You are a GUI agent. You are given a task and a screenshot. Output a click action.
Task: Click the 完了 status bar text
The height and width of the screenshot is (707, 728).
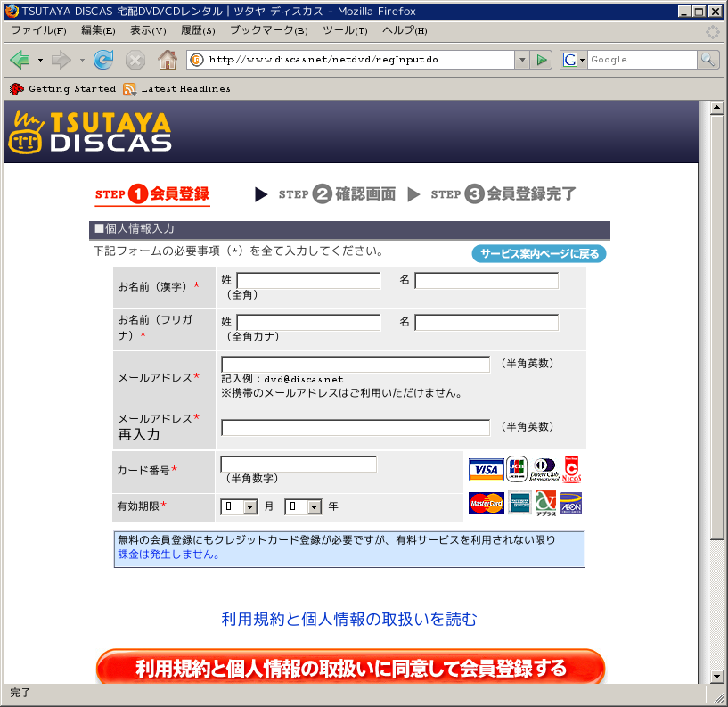(20, 693)
